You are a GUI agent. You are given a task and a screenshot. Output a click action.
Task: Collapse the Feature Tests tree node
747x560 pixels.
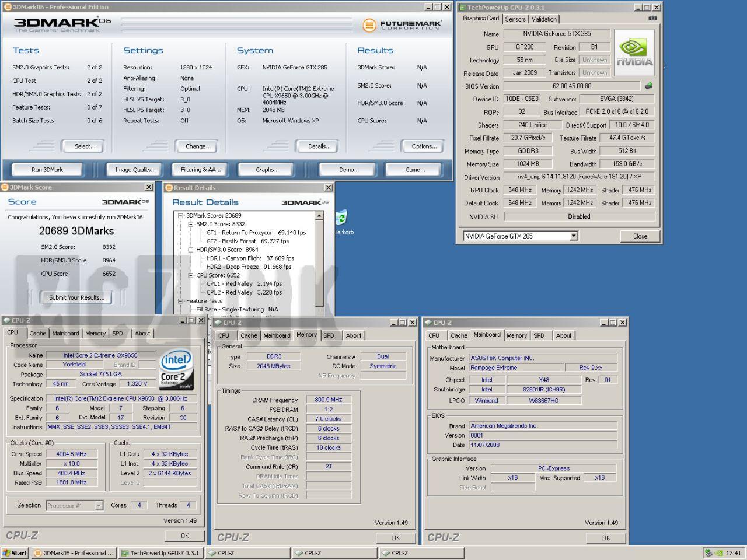pyautogui.click(x=181, y=301)
